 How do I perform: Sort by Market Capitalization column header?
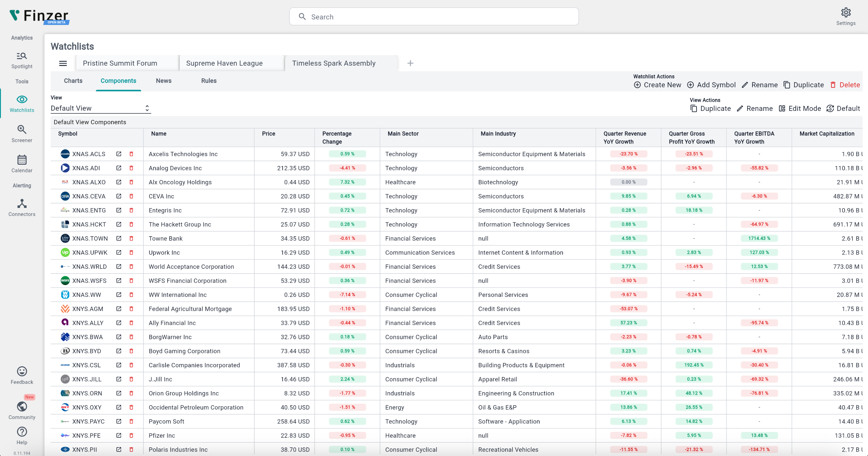[827, 134]
